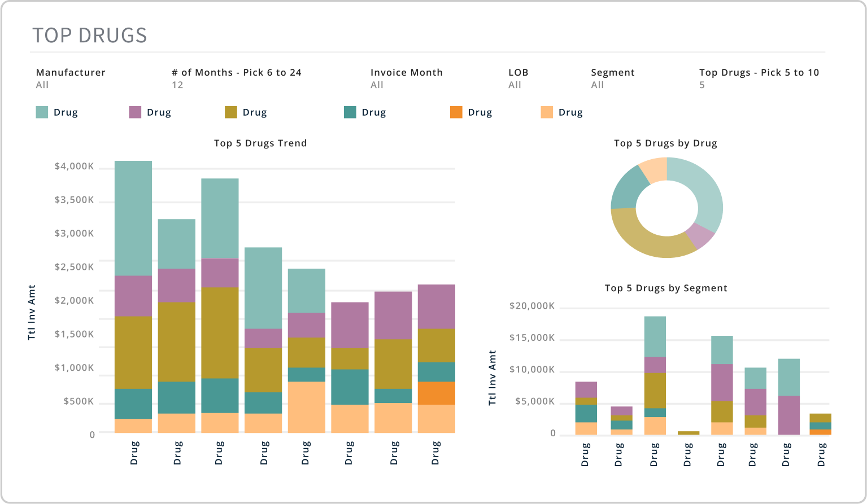The width and height of the screenshot is (867, 504).
Task: Open the # of Months filter
Action: tap(236, 78)
